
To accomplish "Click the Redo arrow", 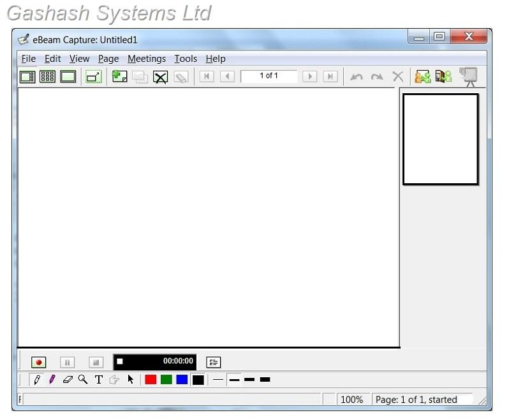I will (x=377, y=77).
